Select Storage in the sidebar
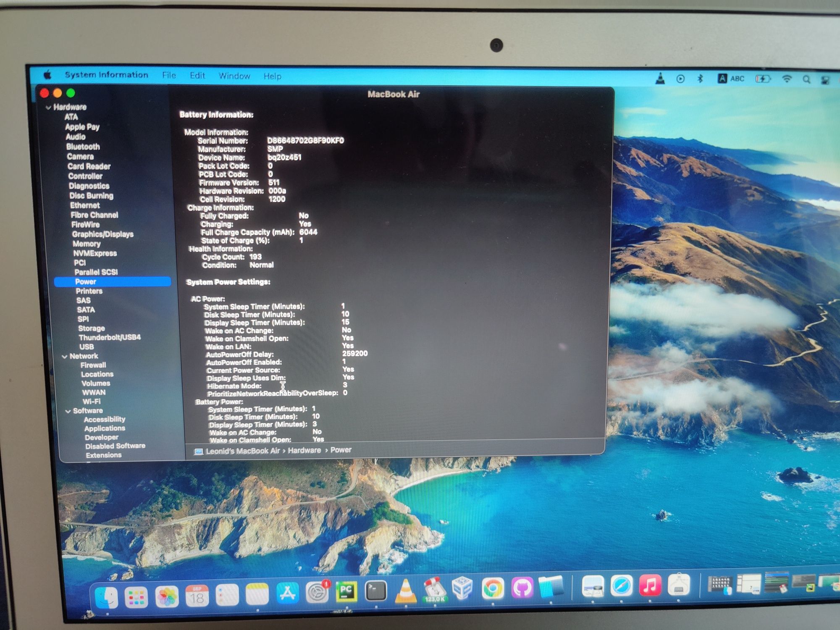Viewport: 840px width, 630px height. [92, 328]
